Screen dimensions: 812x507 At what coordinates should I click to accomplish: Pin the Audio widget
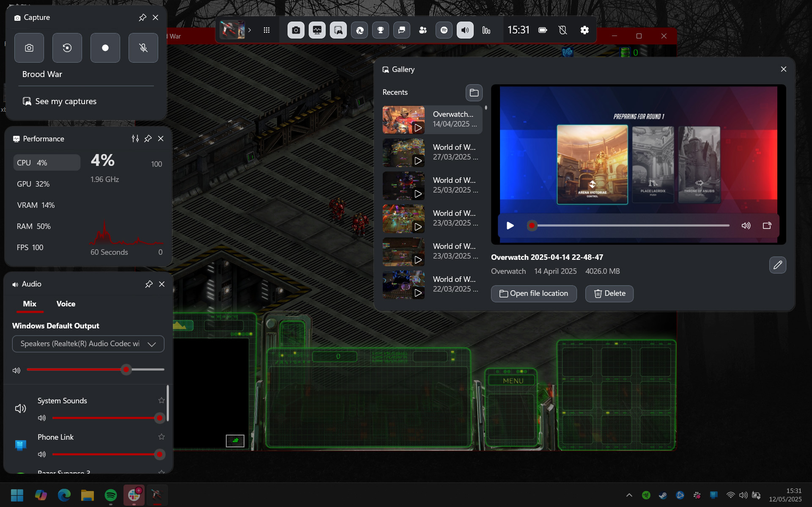coord(148,284)
